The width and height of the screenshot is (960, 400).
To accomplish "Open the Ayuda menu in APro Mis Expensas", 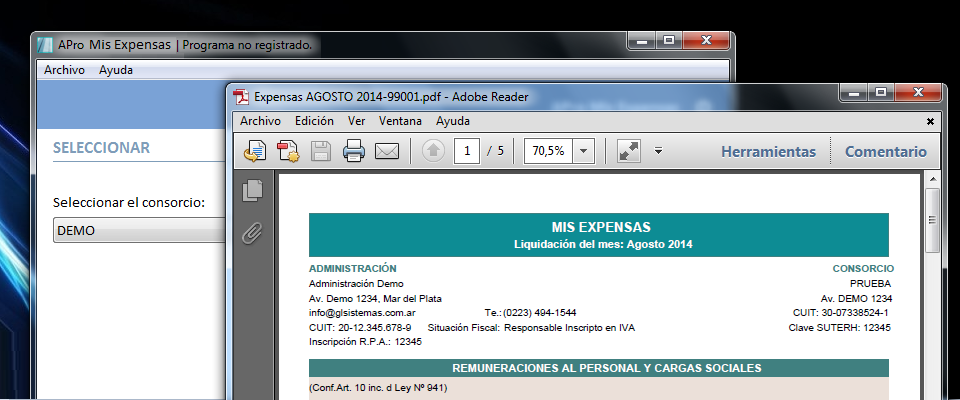I will pyautogui.click(x=115, y=70).
